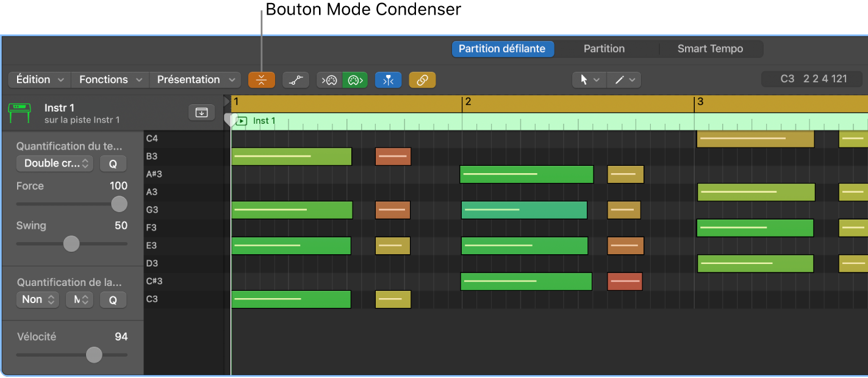The height and width of the screenshot is (378, 868).
Task: Select the Inst 1 region header
Action: click(549, 121)
